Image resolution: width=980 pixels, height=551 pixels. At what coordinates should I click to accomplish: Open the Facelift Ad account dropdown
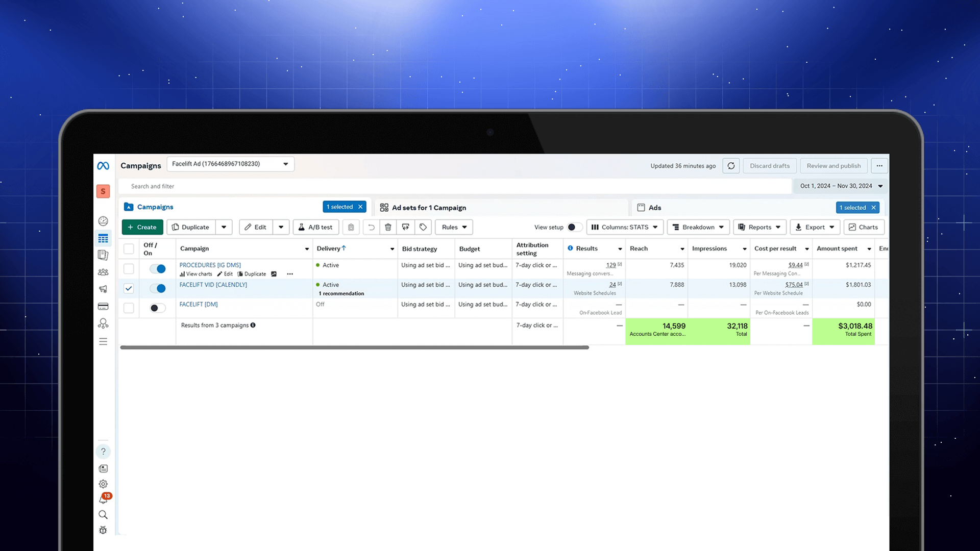(231, 164)
